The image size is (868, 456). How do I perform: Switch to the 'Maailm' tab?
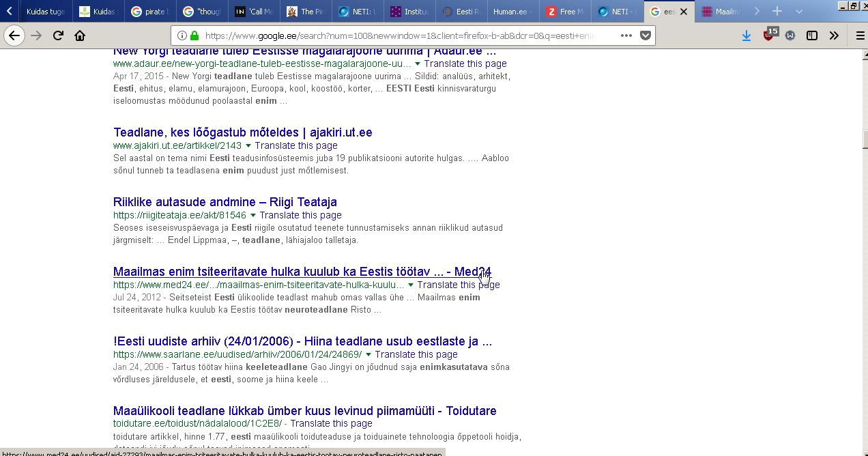721,12
